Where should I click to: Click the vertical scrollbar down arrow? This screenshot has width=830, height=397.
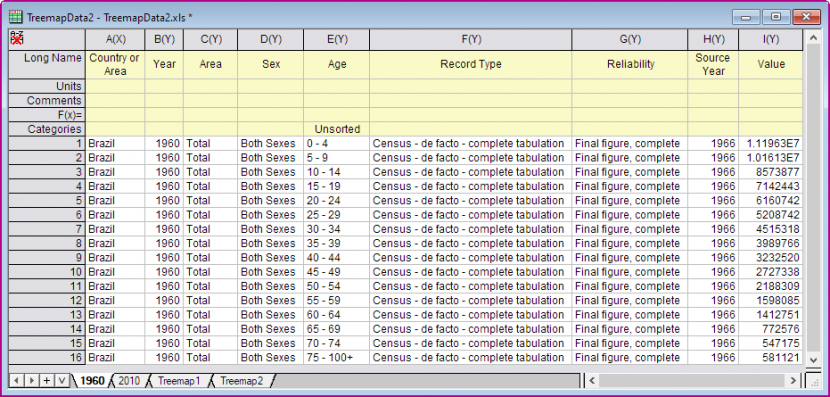tap(814, 359)
